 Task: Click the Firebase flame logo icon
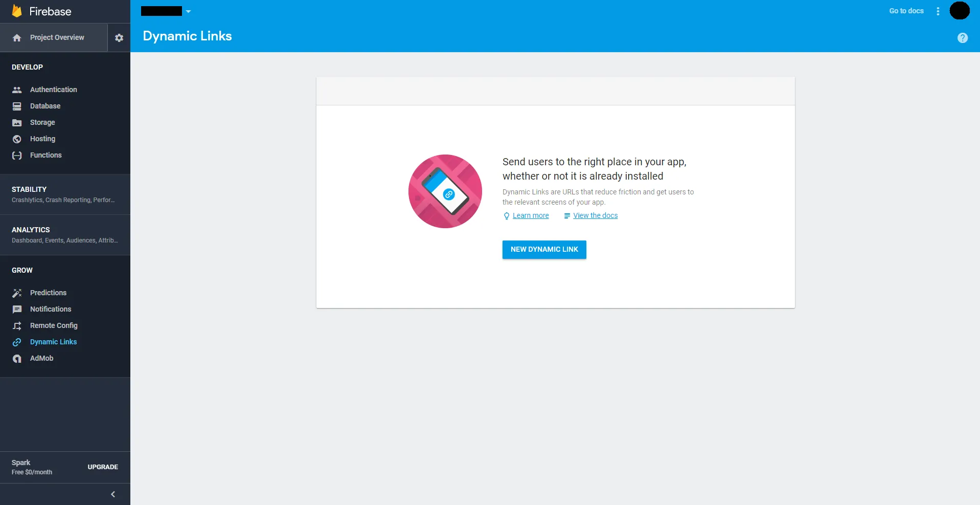tap(17, 11)
